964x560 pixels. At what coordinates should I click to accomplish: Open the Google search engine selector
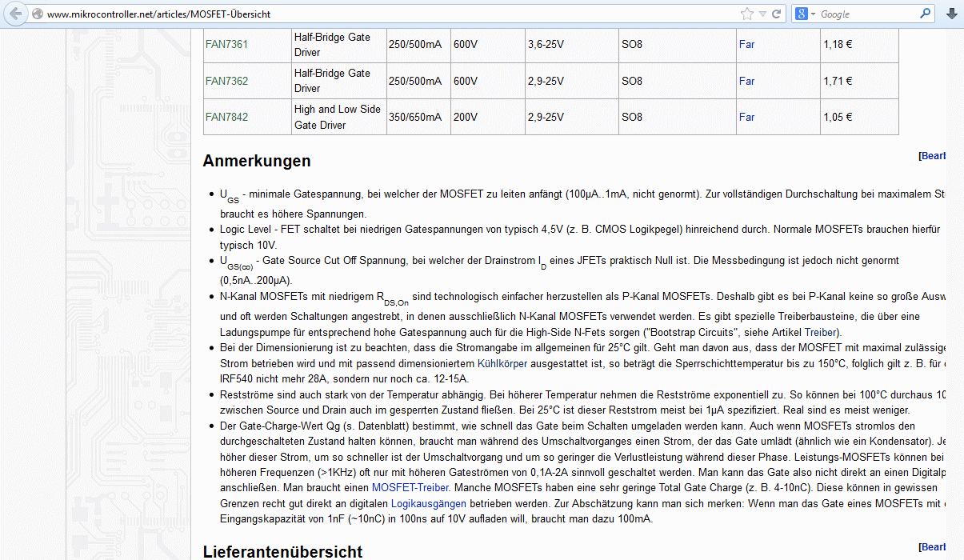tap(804, 14)
